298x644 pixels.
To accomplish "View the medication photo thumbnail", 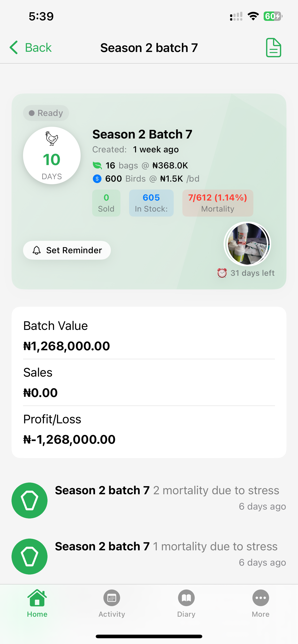I will 247,244.
